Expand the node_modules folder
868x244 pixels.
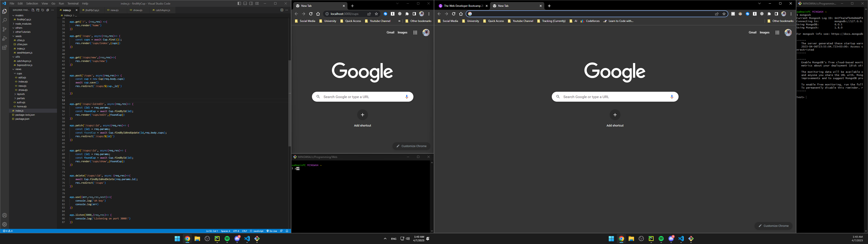click(x=23, y=23)
